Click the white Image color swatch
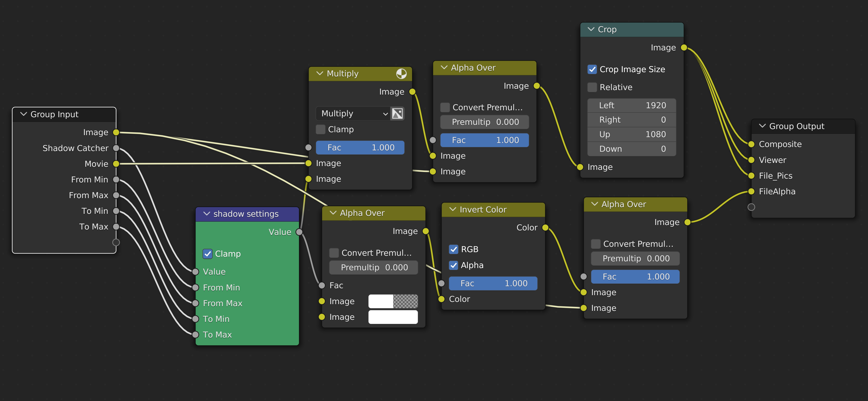 click(393, 317)
